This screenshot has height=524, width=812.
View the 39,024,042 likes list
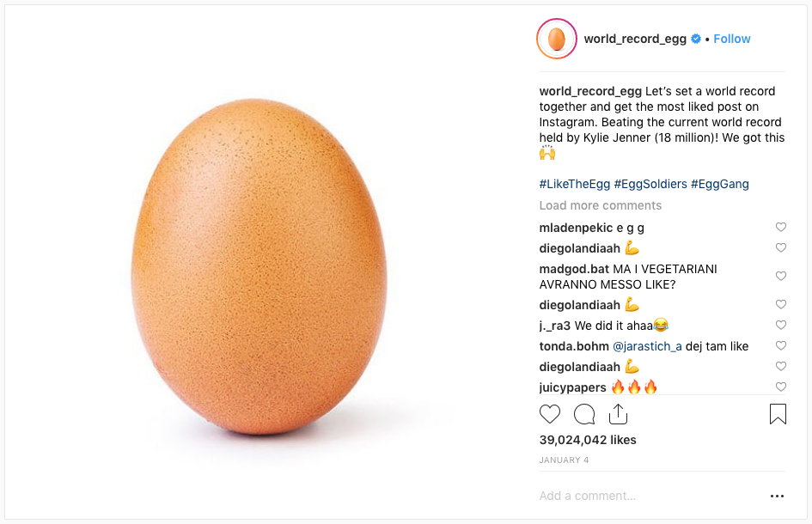tap(588, 440)
